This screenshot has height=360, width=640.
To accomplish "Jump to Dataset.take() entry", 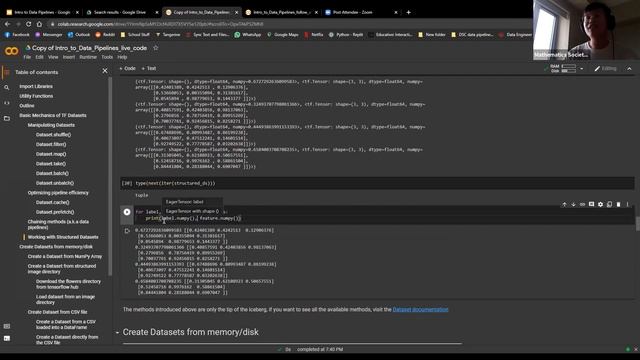I will pyautogui.click(x=51, y=164).
